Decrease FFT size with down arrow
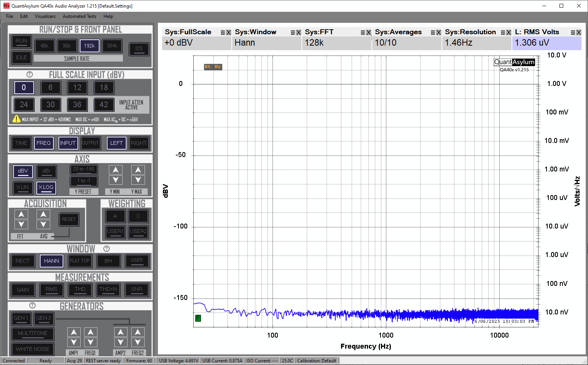The height and width of the screenshot is (365, 588). (x=21, y=224)
